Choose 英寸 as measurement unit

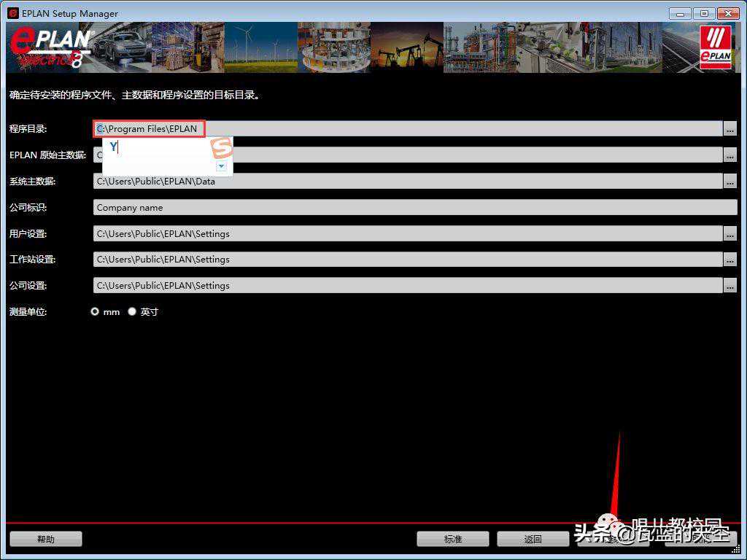[x=132, y=311]
